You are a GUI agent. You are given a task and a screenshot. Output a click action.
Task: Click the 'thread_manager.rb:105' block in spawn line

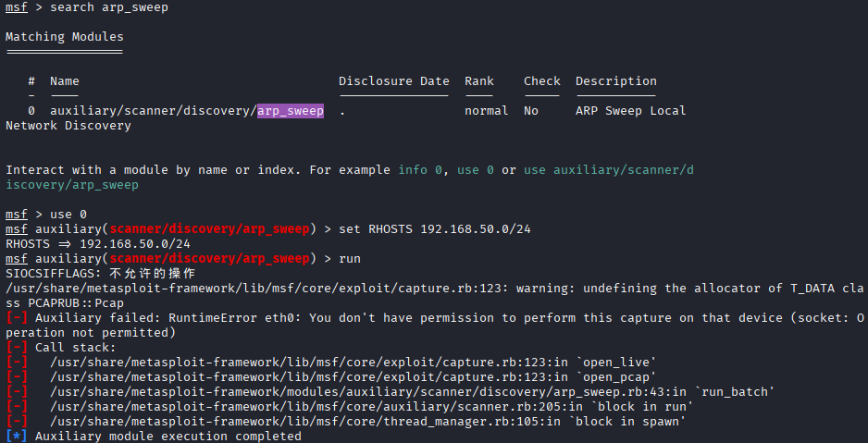(x=346, y=422)
